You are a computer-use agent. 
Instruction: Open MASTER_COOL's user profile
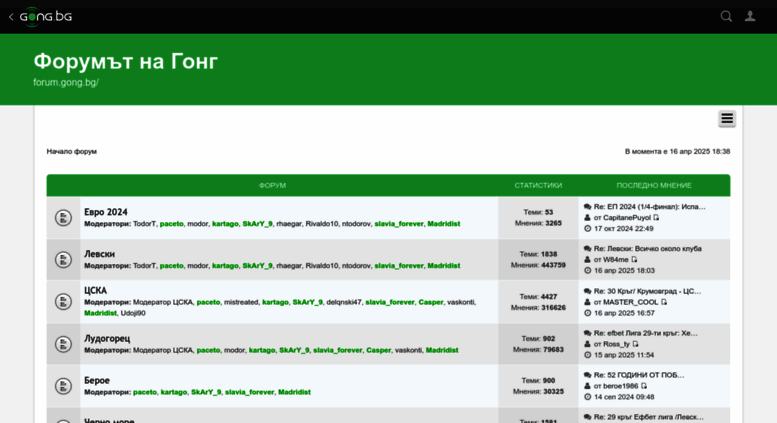pyautogui.click(x=630, y=302)
